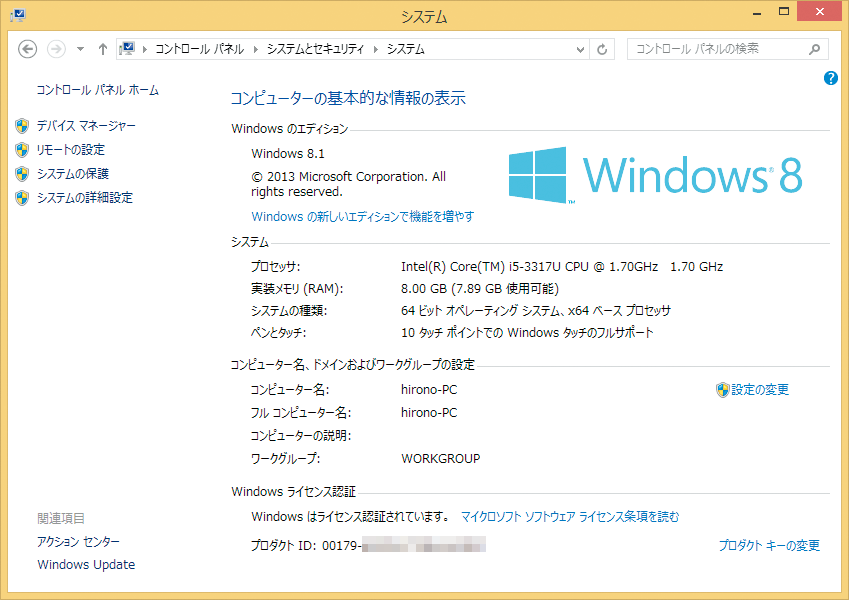Click プロダクト キーの変更 link
849x600 pixels.
tap(769, 545)
